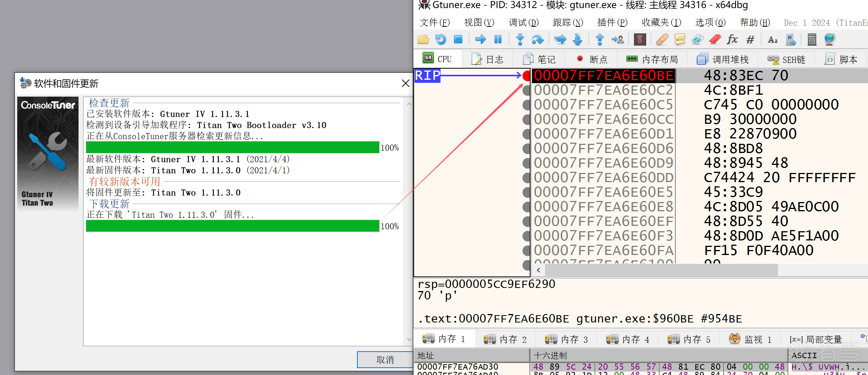This screenshot has height=375, width=868.
Task: Open the 跟踪(N) menu
Action: tap(568, 23)
